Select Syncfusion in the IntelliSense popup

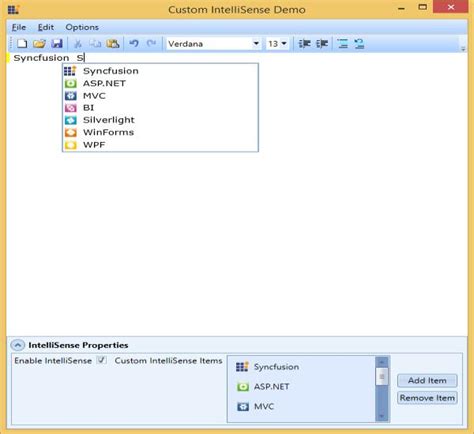click(x=160, y=71)
